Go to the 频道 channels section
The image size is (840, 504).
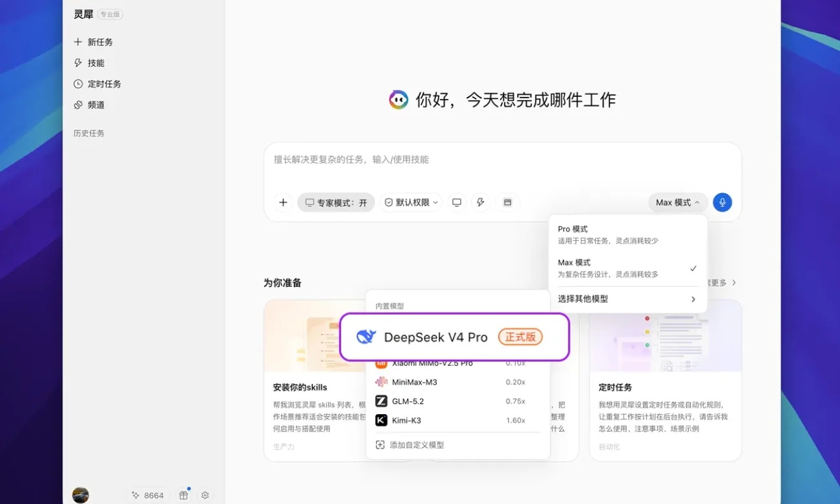pyautogui.click(x=89, y=105)
